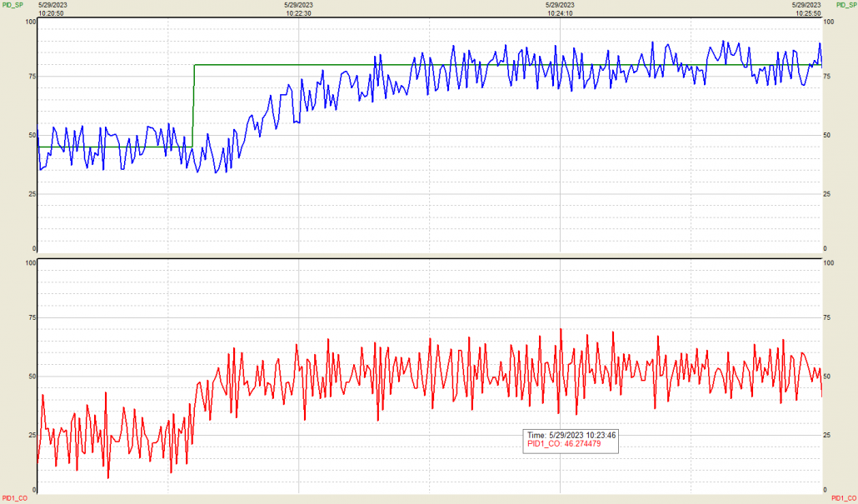Click the right PID_SP pen label above upper chart

pyautogui.click(x=846, y=5)
